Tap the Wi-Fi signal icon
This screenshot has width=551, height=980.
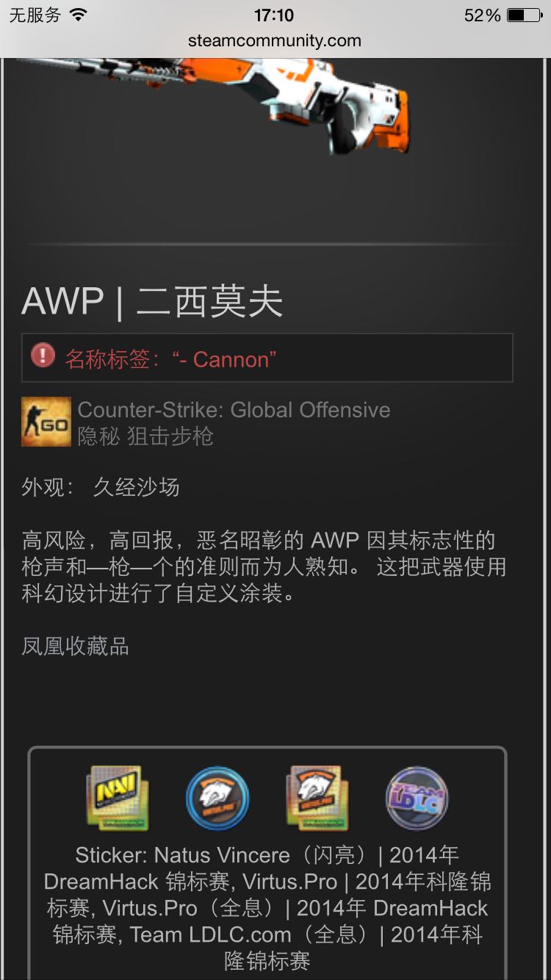[x=78, y=15]
